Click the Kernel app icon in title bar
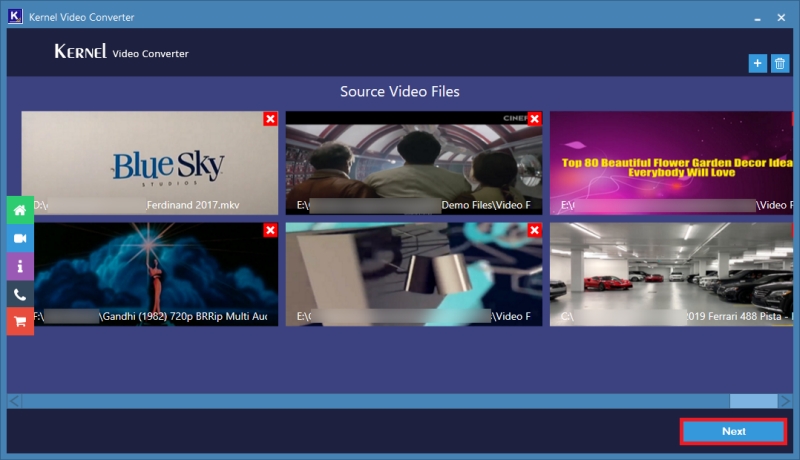 tap(15, 16)
